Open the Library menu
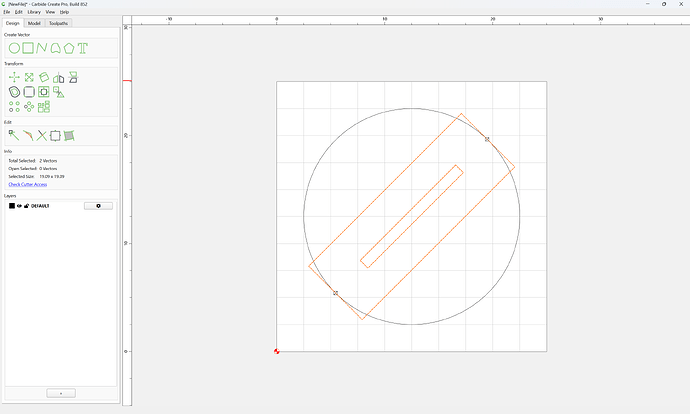 pyautogui.click(x=34, y=12)
